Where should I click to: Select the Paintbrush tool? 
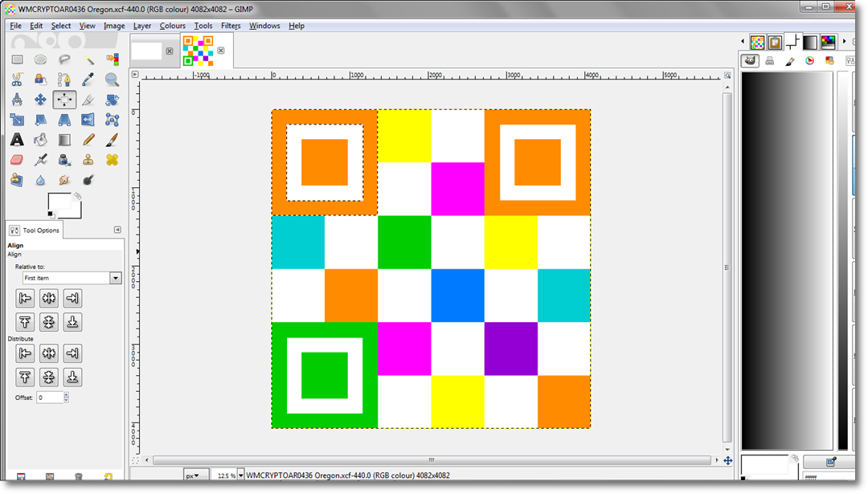coord(112,140)
